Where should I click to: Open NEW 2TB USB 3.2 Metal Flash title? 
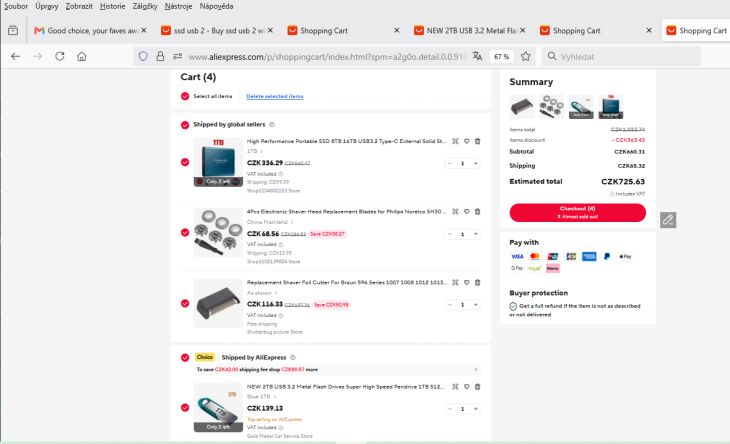[345, 387]
